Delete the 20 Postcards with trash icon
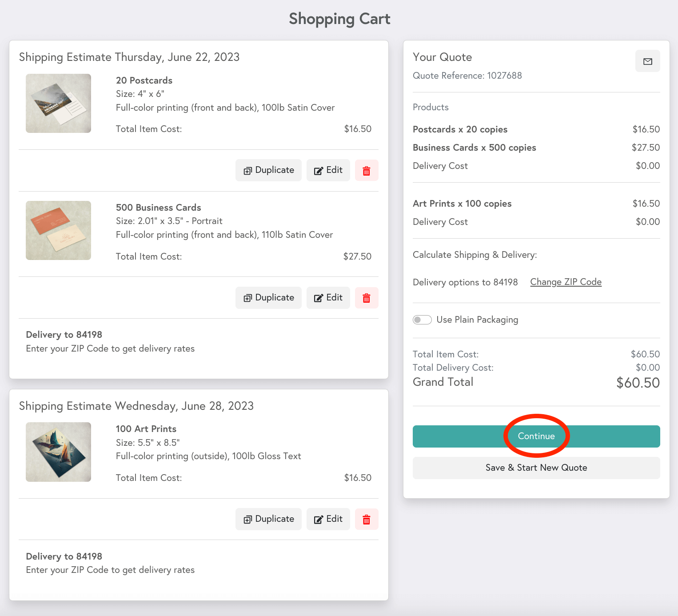 pos(367,170)
